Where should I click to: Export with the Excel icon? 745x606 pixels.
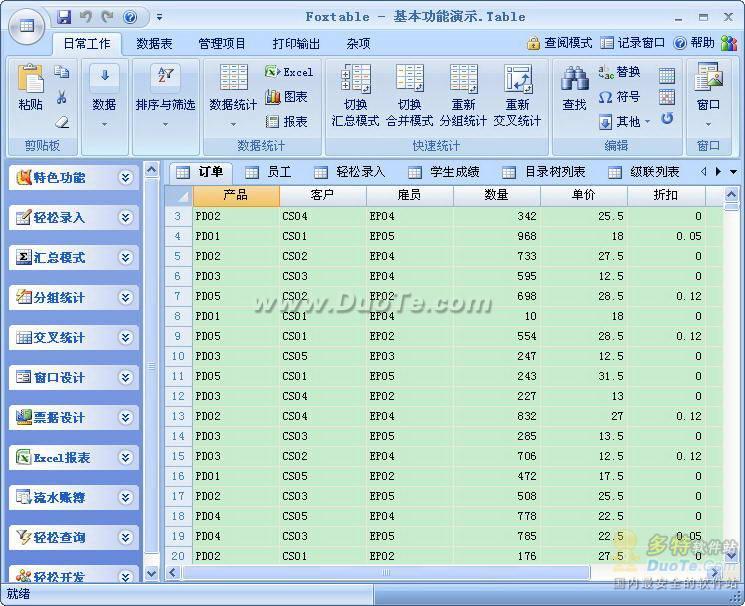(289, 72)
